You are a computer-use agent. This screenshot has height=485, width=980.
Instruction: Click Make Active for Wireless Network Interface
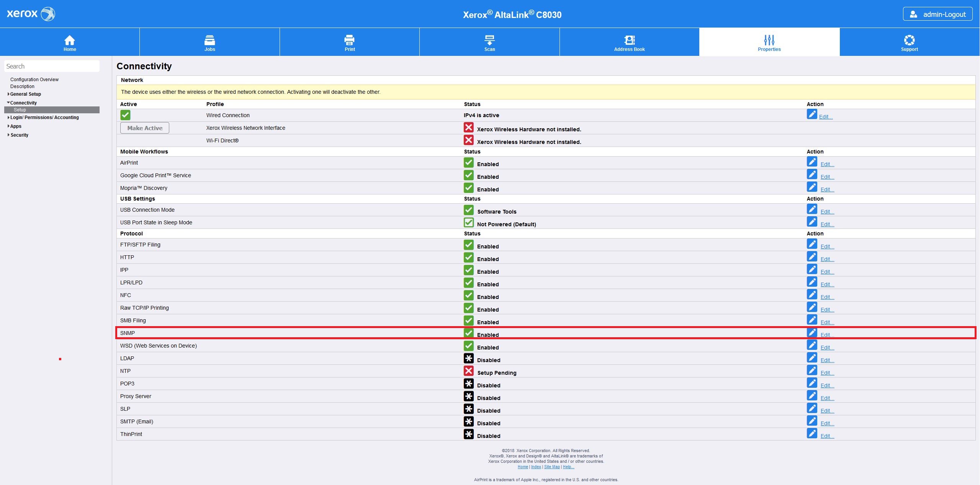coord(144,127)
